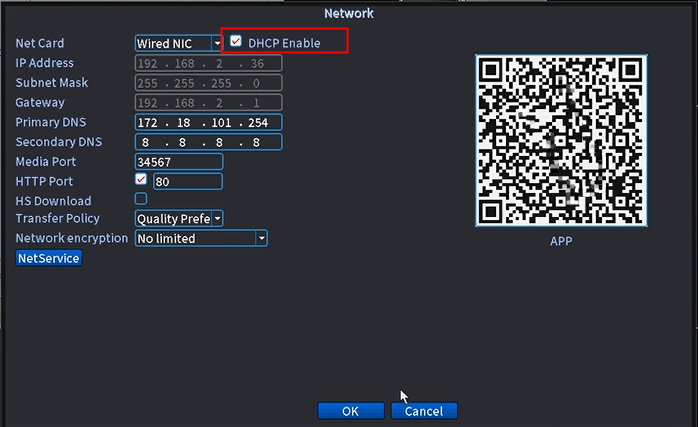
Task: Click the Network window title text
Action: tap(349, 13)
